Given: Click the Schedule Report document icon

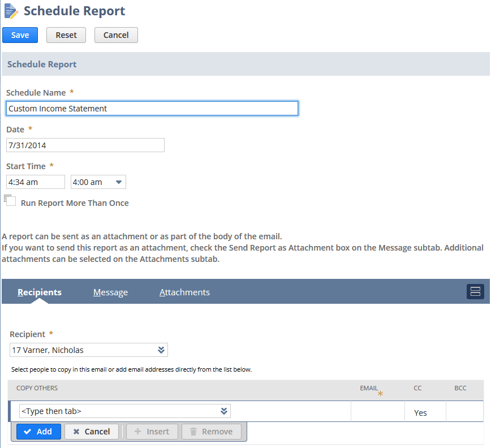Looking at the screenshot, I should (11, 11).
